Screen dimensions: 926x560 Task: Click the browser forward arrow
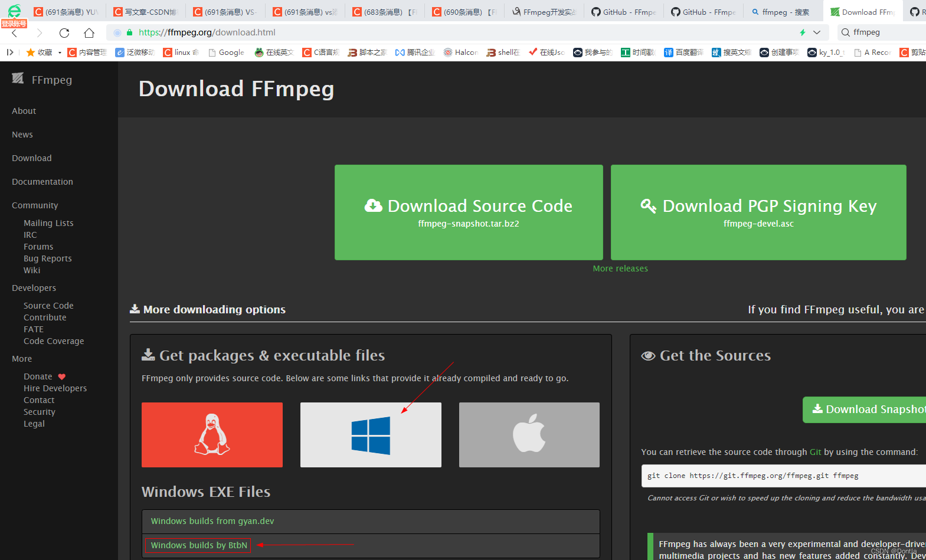(x=39, y=32)
